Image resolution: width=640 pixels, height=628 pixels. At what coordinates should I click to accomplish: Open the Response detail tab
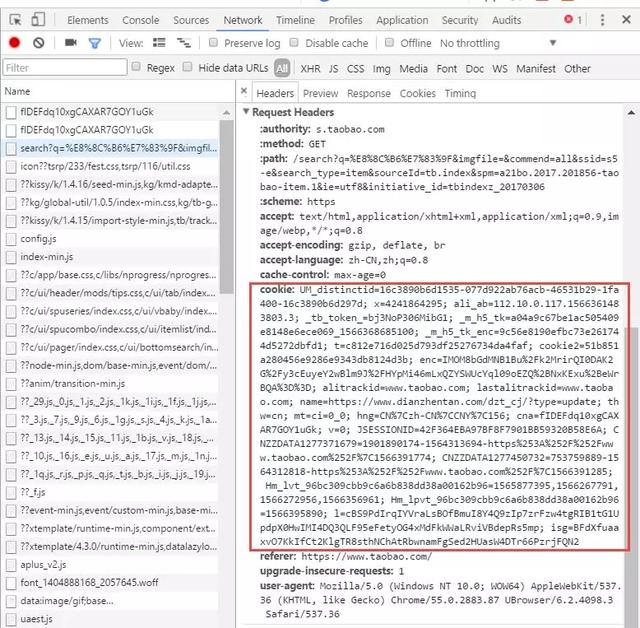tap(369, 93)
